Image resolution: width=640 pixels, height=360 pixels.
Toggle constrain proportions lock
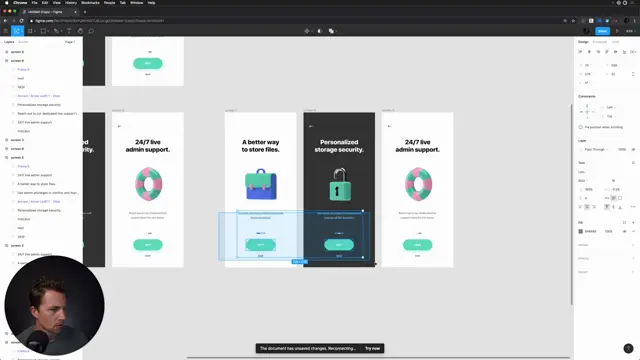(x=633, y=74)
